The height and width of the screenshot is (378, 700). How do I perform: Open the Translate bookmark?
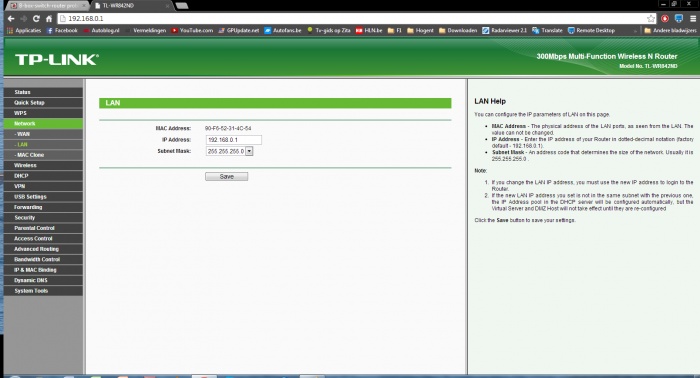547,30
